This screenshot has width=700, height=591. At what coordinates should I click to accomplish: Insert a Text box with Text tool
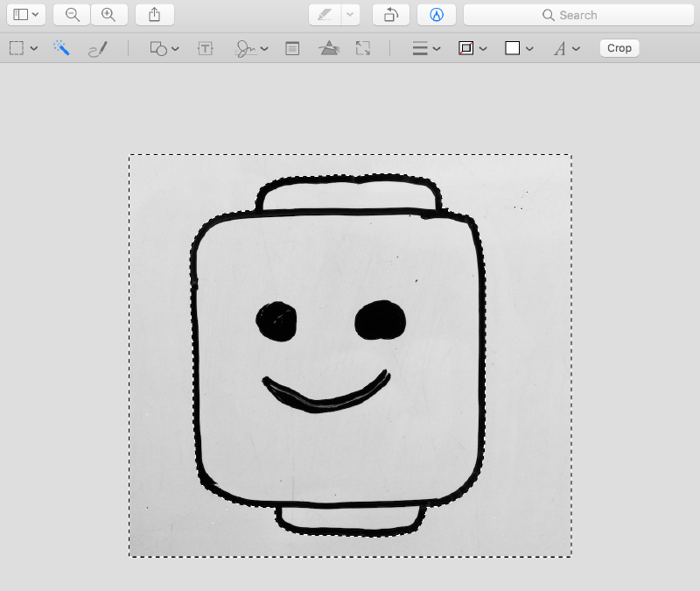click(206, 49)
